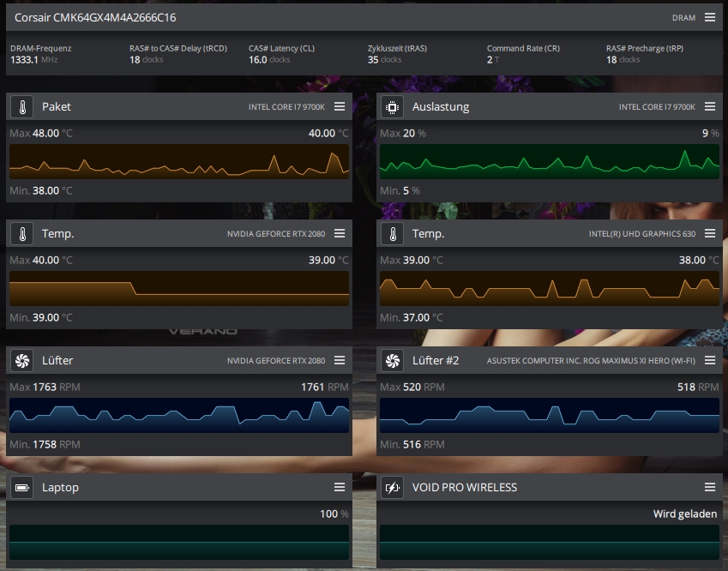Select the CPU chip icon on the Auslastung panel
Screen dimensions: 728x571
(x=392, y=106)
